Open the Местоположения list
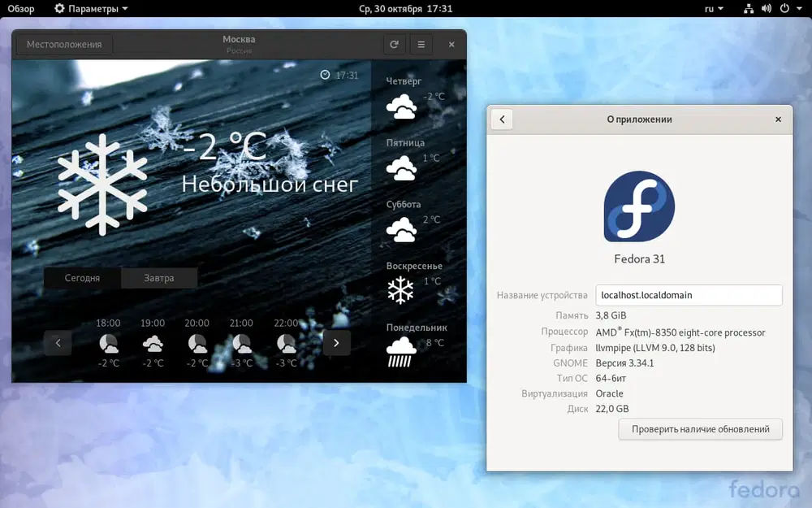 [x=63, y=45]
